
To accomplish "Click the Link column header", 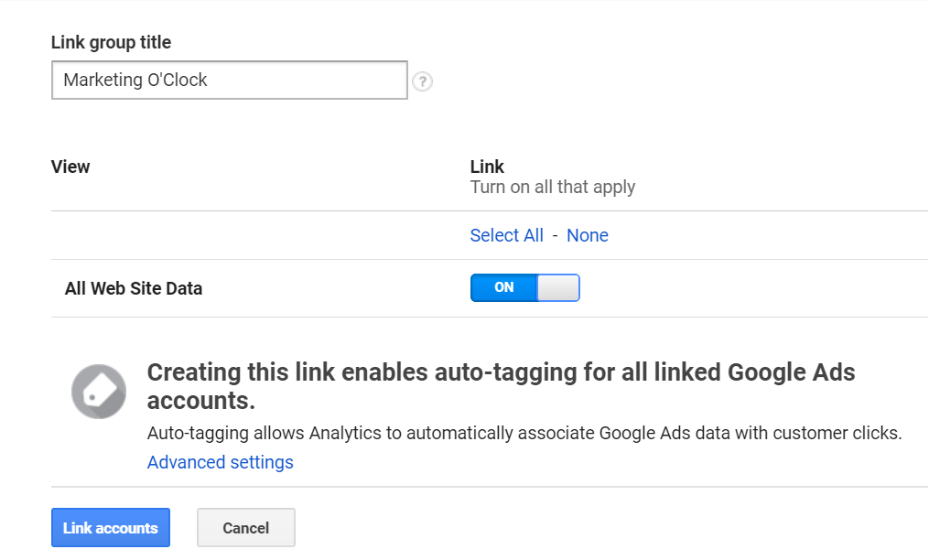I will pos(487,167).
